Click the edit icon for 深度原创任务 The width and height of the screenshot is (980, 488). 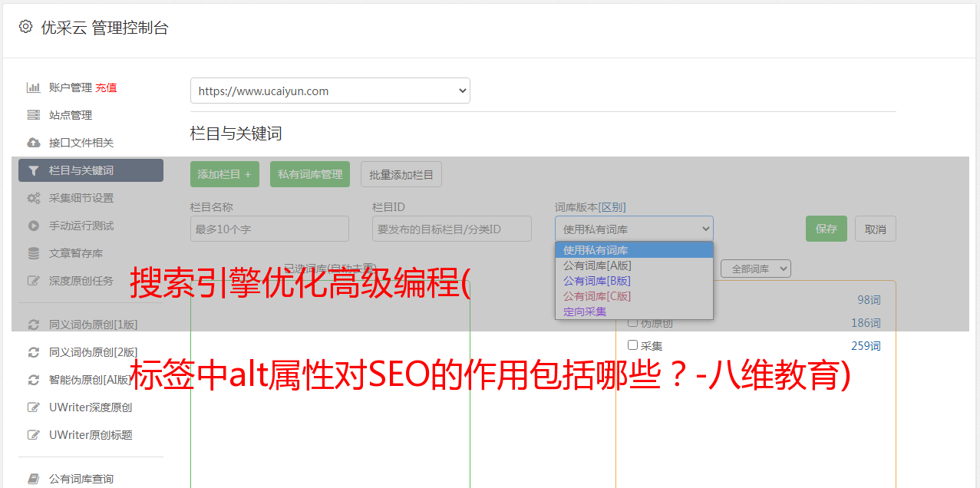point(33,281)
